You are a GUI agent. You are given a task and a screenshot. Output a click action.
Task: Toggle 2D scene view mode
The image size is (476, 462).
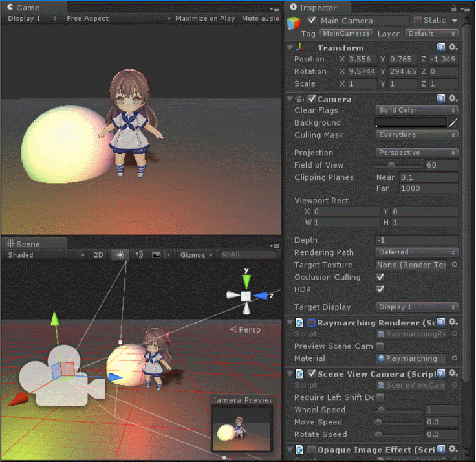pyautogui.click(x=98, y=254)
